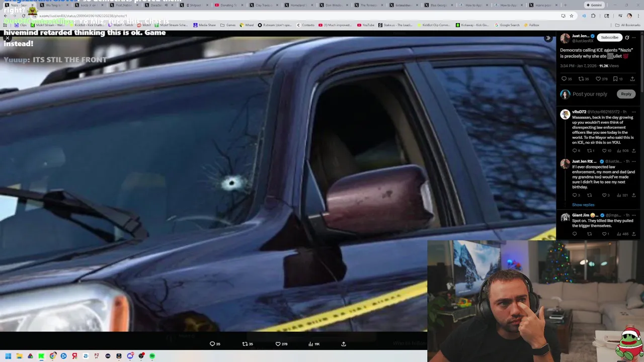Like Giant Jim's reply
This screenshot has height=362, width=644.
point(604,234)
